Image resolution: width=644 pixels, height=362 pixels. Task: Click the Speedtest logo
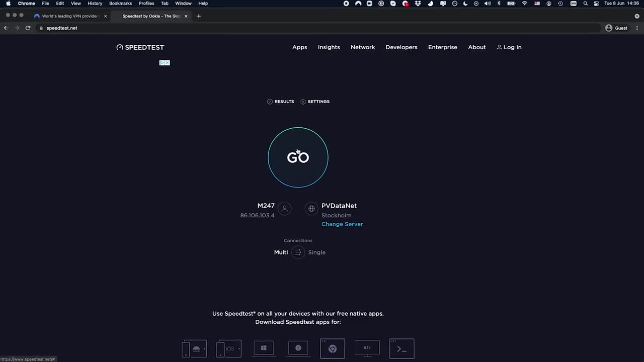pos(140,47)
